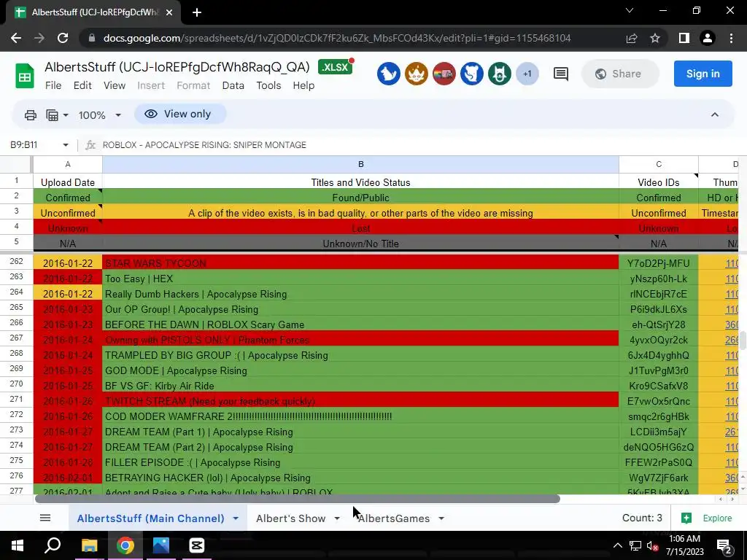Click the Explore button label
Screen dimensions: 747x560
tap(718, 518)
